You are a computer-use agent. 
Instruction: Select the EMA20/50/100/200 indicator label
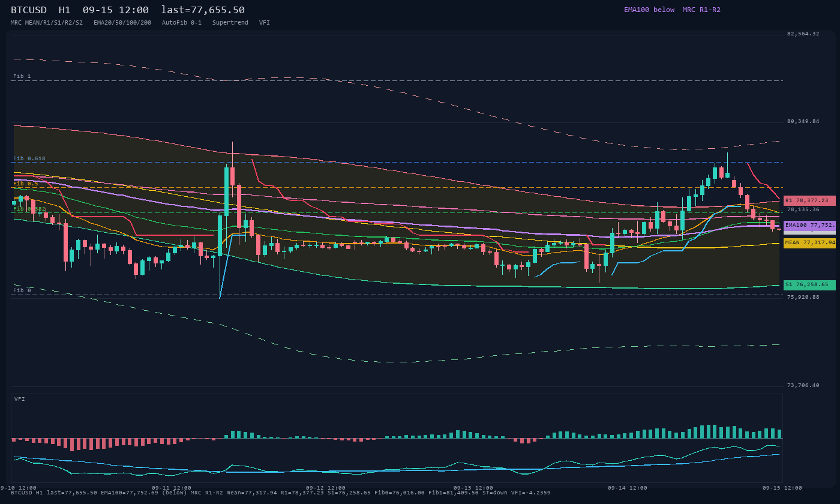[x=122, y=23]
